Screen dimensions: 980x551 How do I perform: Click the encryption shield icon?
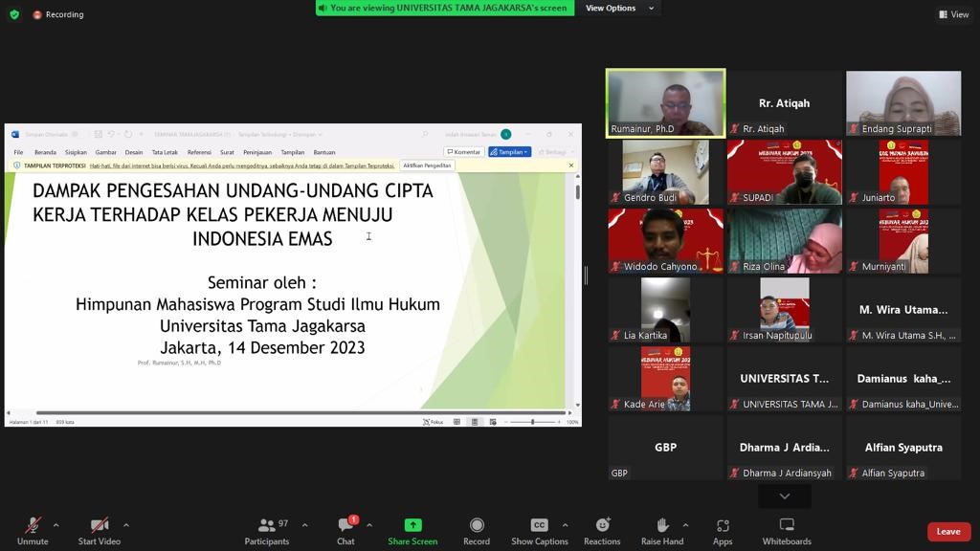click(14, 14)
